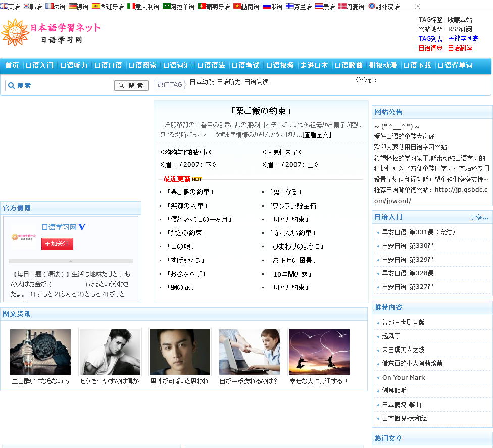Open the TAG标签 link

(430, 20)
